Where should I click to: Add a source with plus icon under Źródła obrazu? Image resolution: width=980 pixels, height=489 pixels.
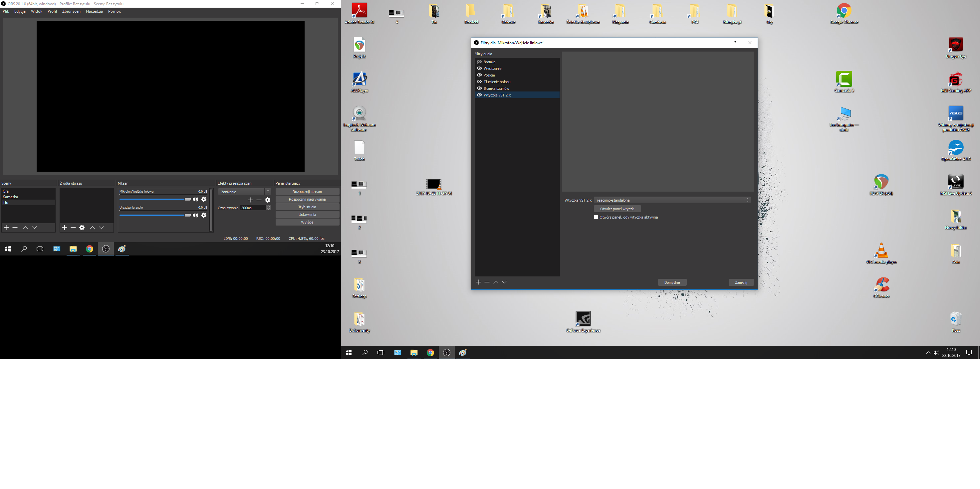[64, 228]
